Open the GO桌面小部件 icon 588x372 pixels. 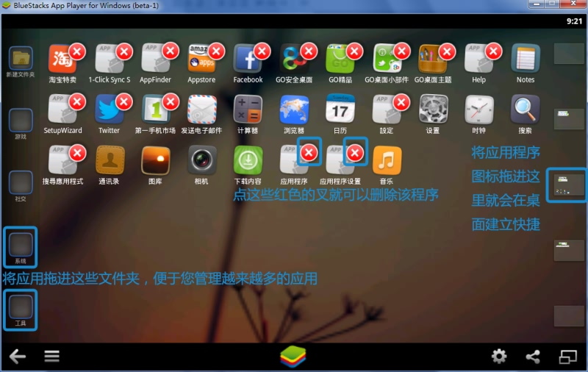(x=387, y=59)
